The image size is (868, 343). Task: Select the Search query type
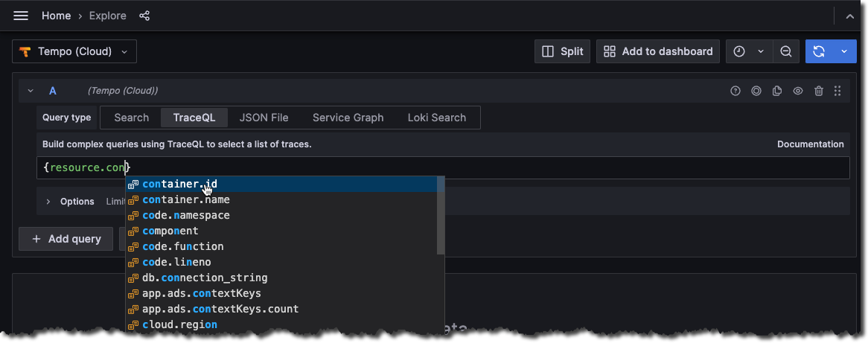pos(132,118)
